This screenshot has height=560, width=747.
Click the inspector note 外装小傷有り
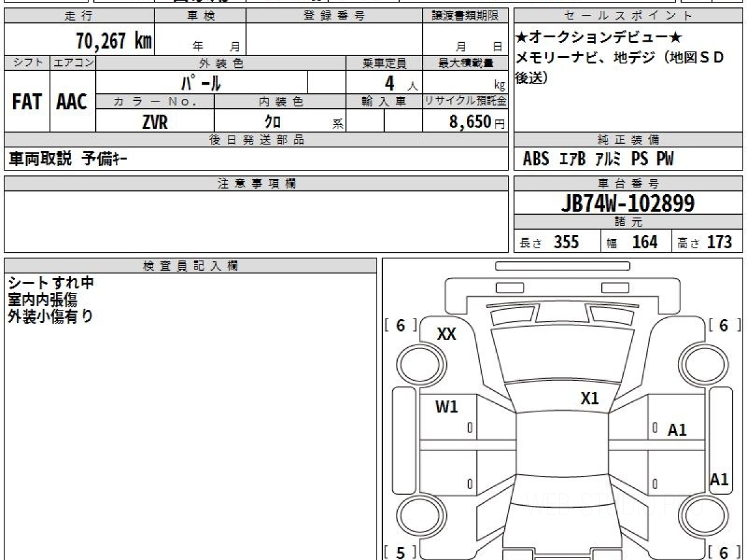click(50, 317)
